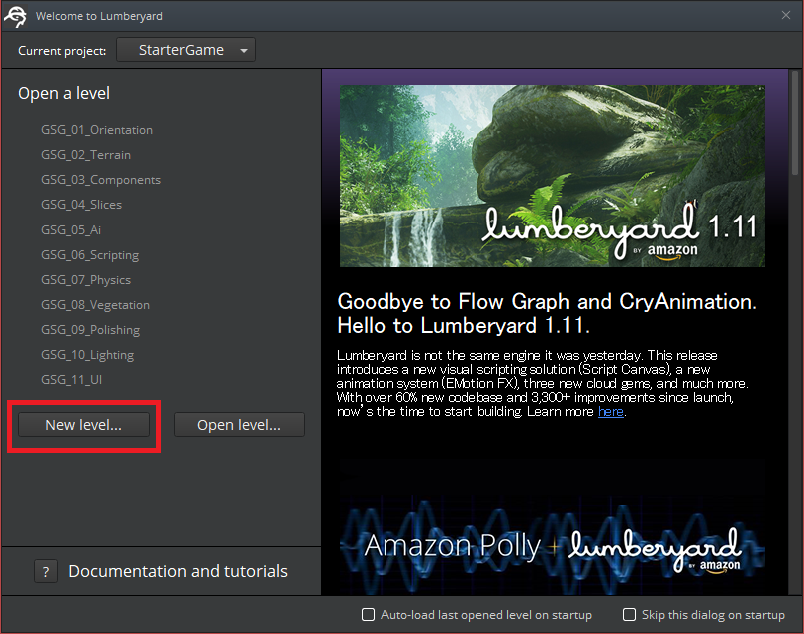Open level GSG_07_Physics

point(86,280)
